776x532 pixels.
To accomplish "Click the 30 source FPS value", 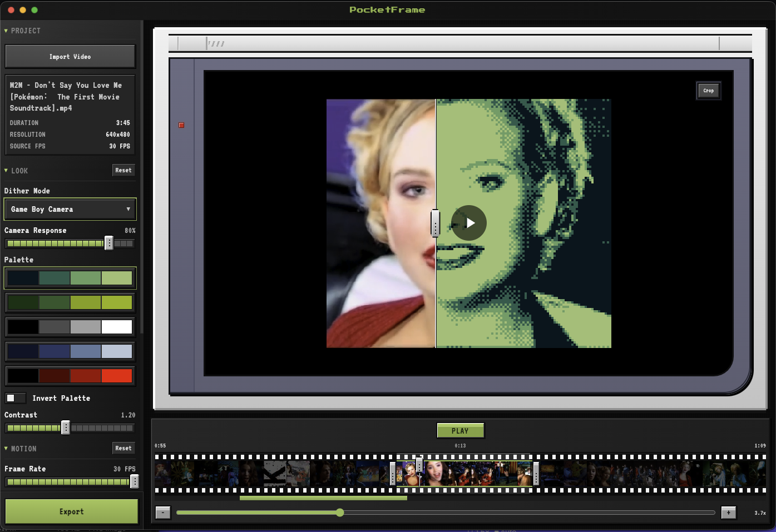I will (x=120, y=146).
